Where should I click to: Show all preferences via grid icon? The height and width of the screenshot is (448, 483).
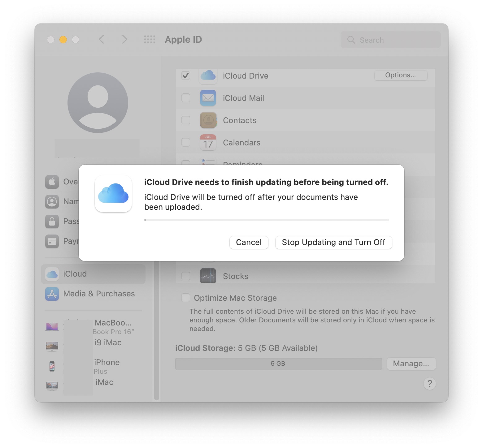pos(150,40)
